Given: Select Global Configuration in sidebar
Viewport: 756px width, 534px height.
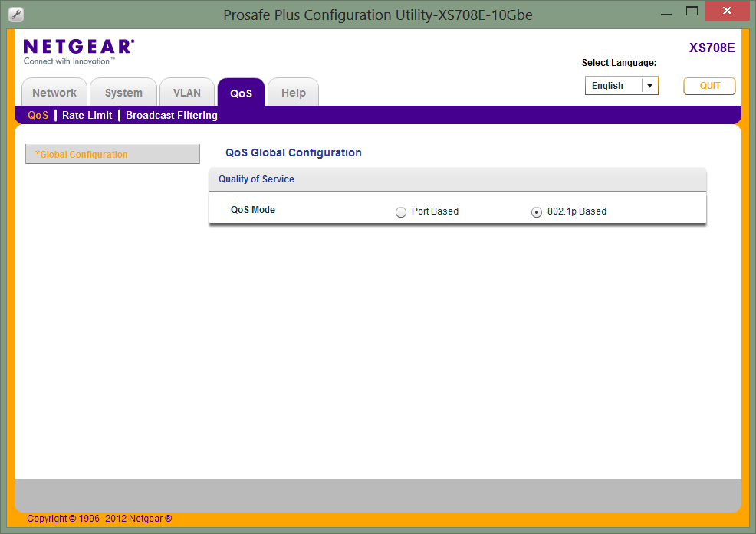Looking at the screenshot, I should tap(113, 154).
